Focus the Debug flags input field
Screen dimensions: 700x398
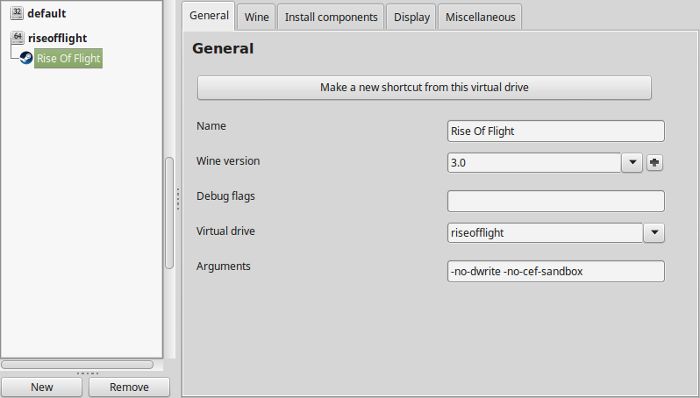556,201
